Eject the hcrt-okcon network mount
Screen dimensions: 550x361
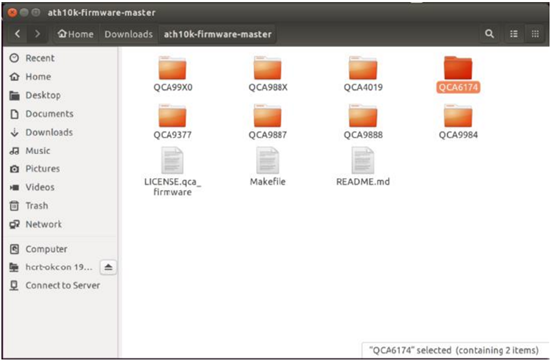pos(108,267)
